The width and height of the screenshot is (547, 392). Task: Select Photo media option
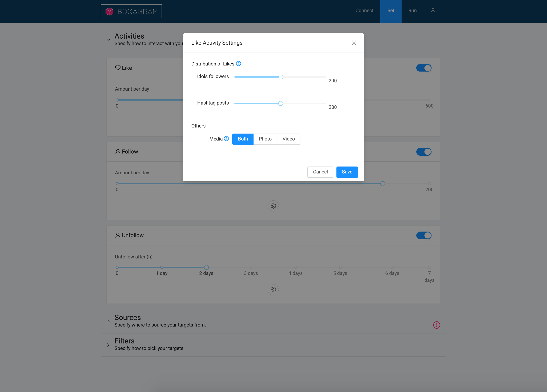(x=265, y=139)
